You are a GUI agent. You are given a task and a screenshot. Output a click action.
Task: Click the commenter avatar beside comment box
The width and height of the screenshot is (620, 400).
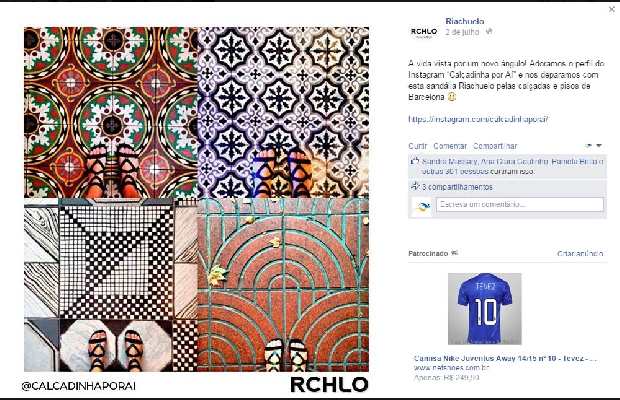pos(422,207)
